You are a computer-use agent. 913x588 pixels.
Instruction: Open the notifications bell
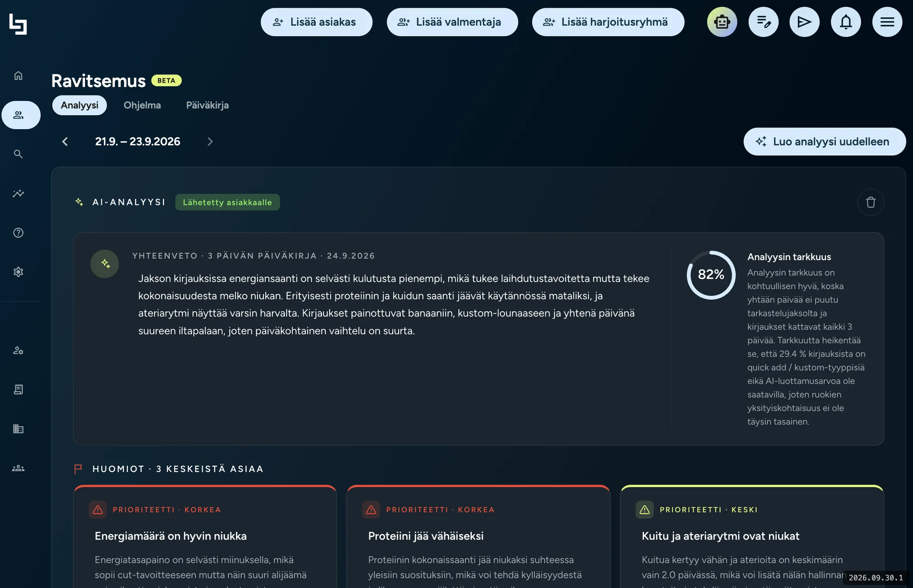pyautogui.click(x=846, y=22)
